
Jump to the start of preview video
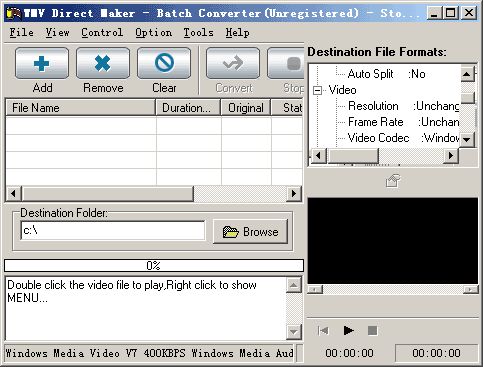pyautogui.click(x=323, y=331)
